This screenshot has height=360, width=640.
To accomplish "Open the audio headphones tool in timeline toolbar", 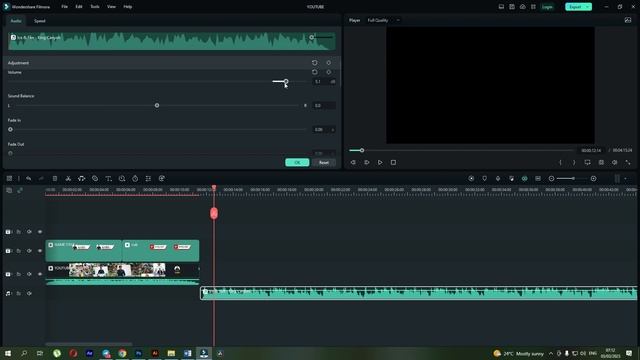I will click(82, 178).
